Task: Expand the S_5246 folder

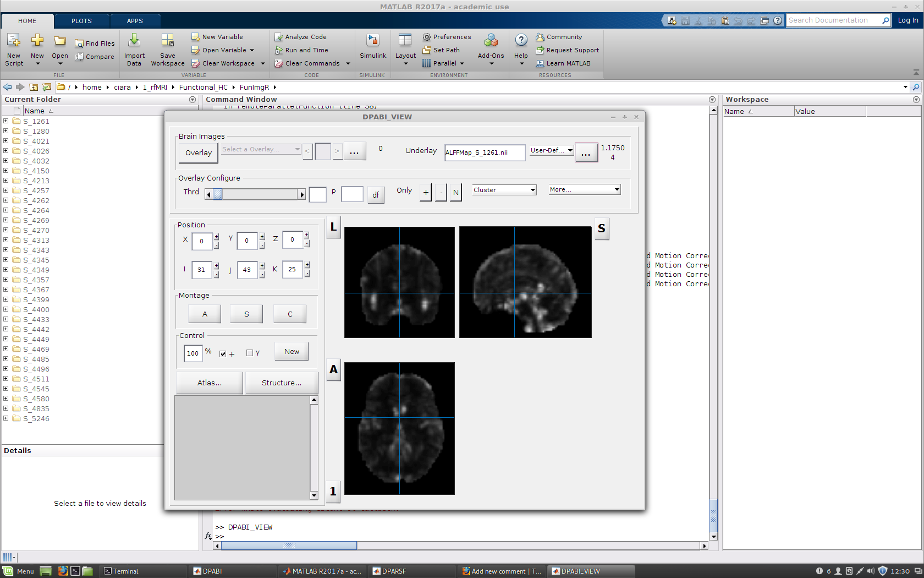Action: coord(5,418)
